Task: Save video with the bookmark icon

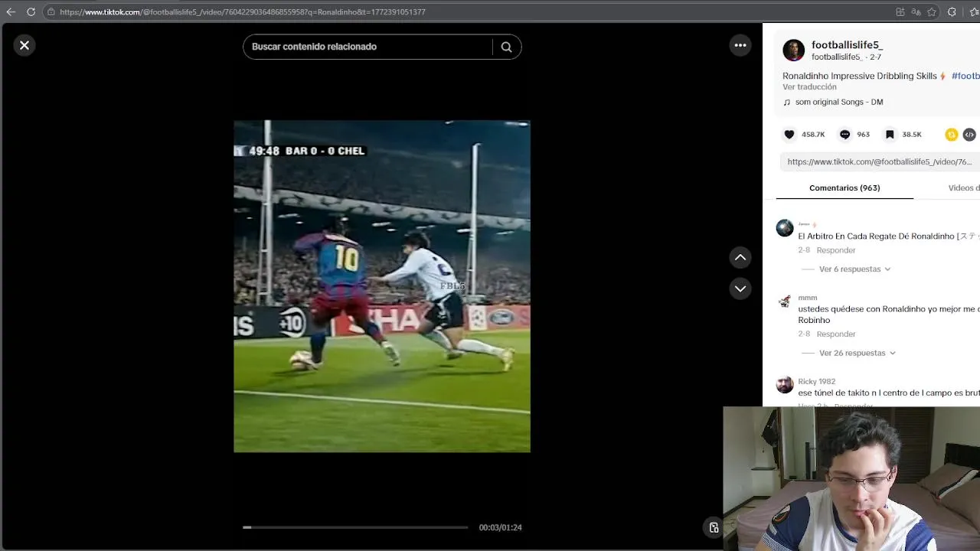Action: tap(890, 135)
